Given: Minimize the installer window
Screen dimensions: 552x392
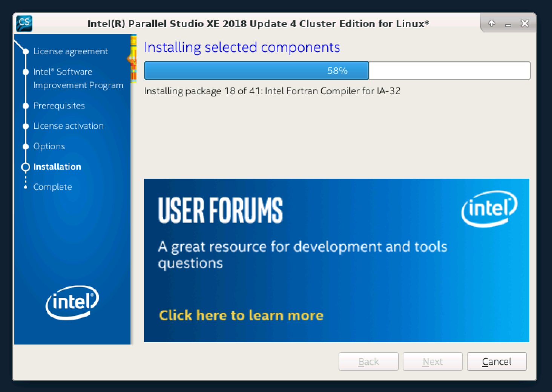Looking at the screenshot, I should click(508, 24).
